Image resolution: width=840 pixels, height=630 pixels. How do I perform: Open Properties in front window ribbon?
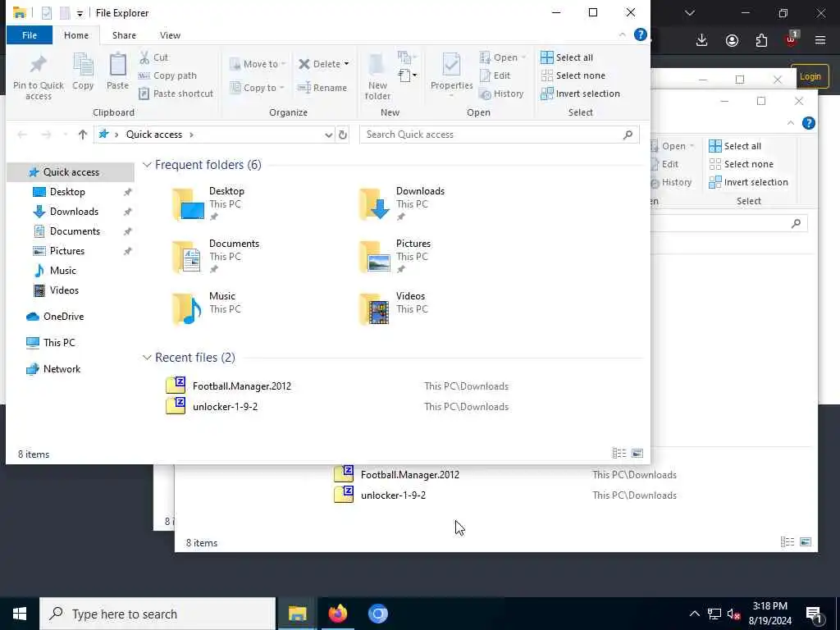(x=452, y=73)
